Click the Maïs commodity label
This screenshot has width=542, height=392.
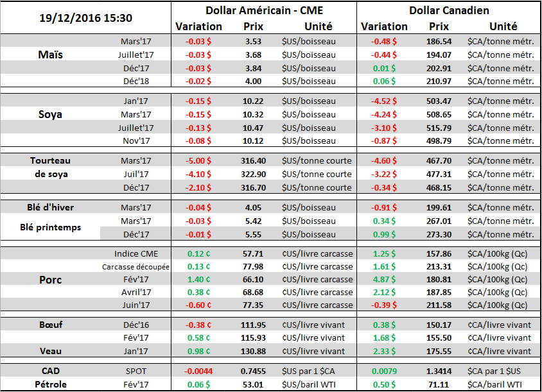[50, 55]
